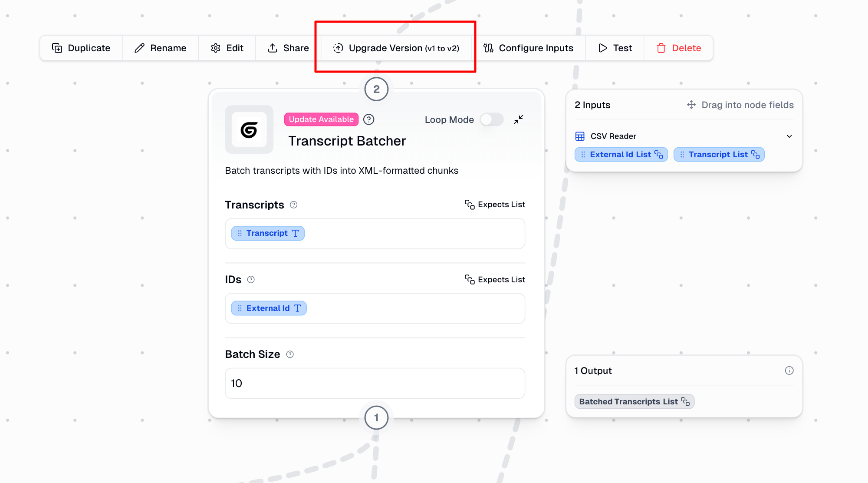Click the Duplicate toolbar button

pyautogui.click(x=81, y=48)
